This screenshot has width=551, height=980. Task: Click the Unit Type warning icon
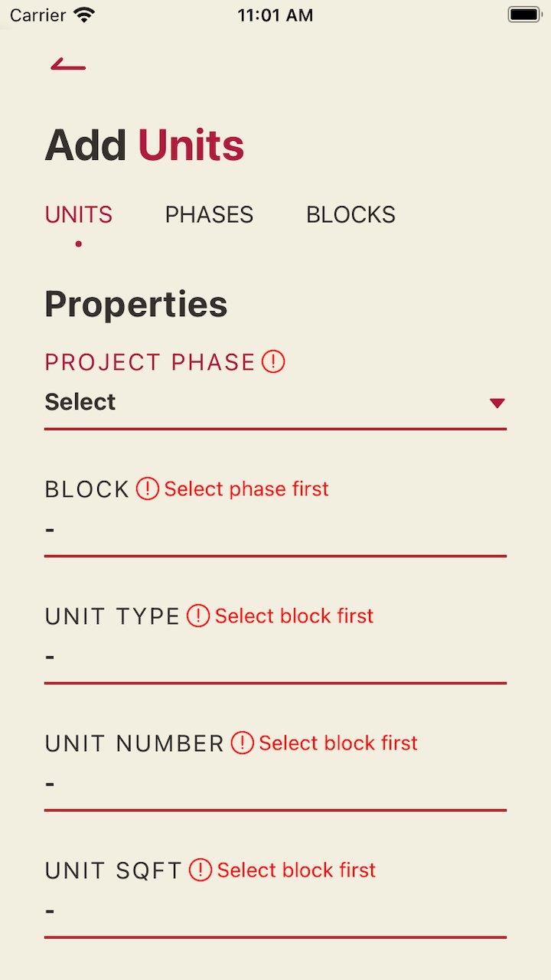point(198,616)
